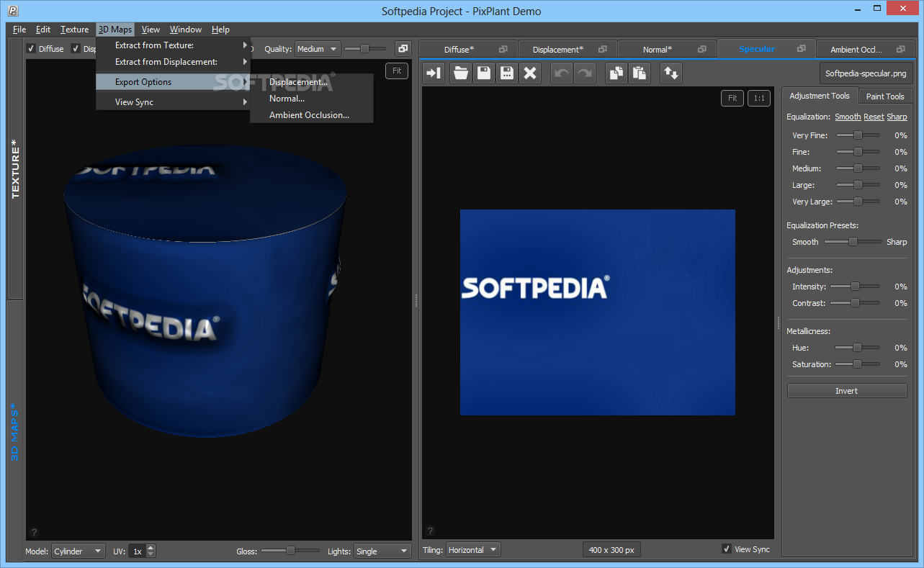Click the Save As floppy icon with dots

click(507, 73)
